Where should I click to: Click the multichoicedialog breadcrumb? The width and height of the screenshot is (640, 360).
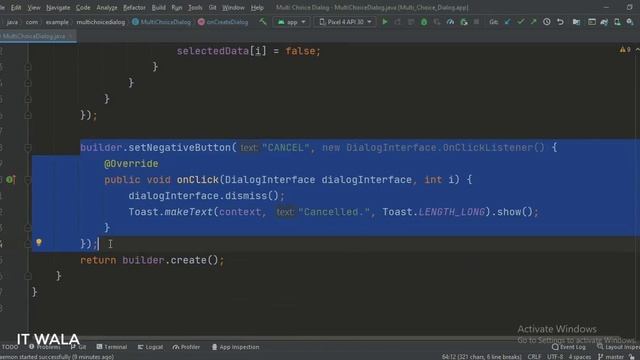tap(101, 22)
